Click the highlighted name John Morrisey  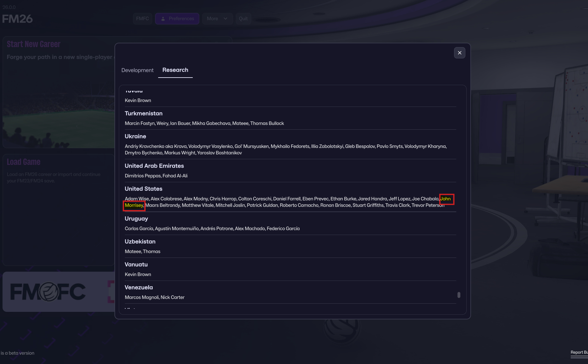pyautogui.click(x=445, y=199)
